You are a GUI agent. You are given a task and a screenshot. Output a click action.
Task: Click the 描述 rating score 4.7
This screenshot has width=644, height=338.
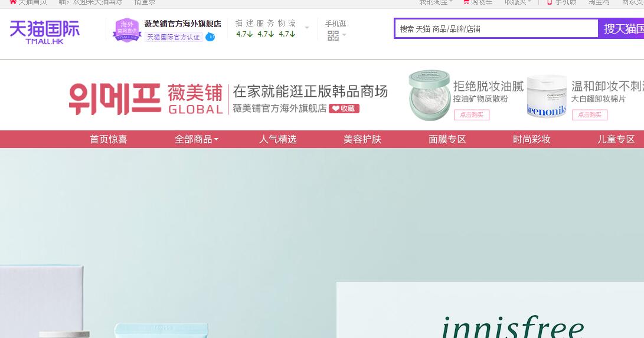(x=244, y=34)
